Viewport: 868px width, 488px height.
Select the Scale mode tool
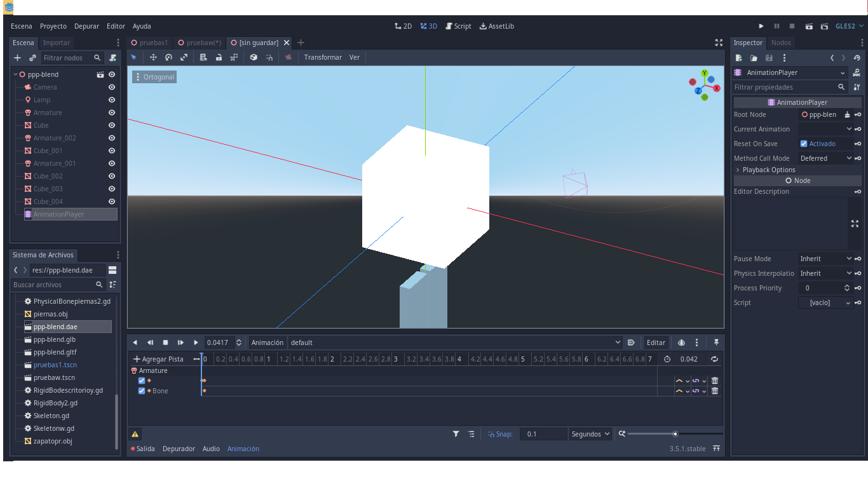coord(184,57)
